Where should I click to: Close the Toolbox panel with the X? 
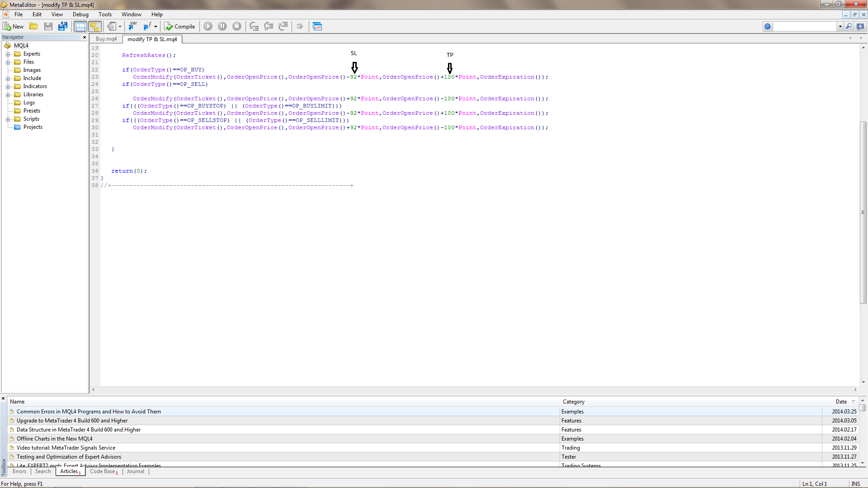click(3, 399)
